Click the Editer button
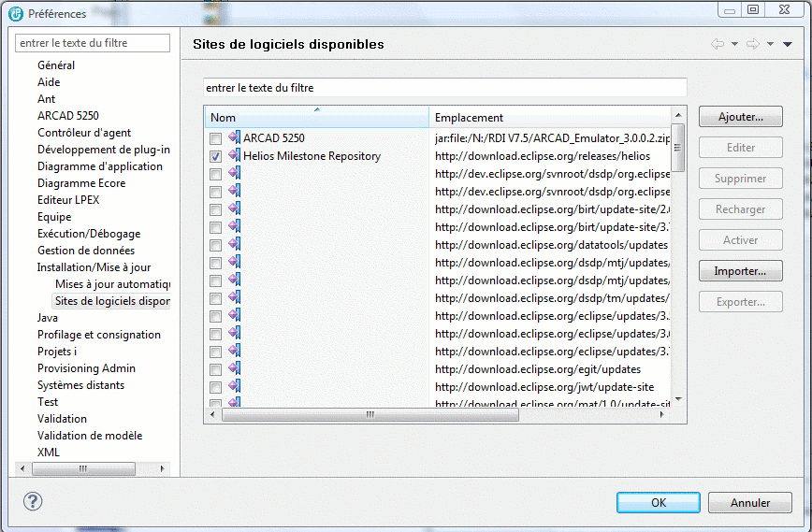This screenshot has height=532, width=812. tap(741, 148)
